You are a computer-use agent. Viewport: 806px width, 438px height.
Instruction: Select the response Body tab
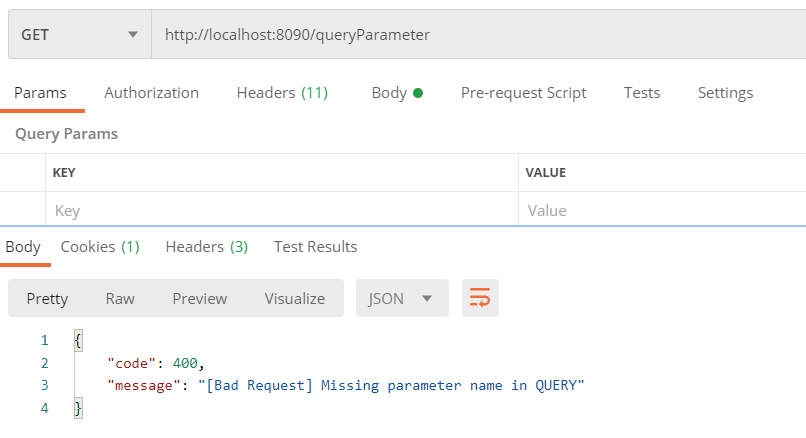23,247
